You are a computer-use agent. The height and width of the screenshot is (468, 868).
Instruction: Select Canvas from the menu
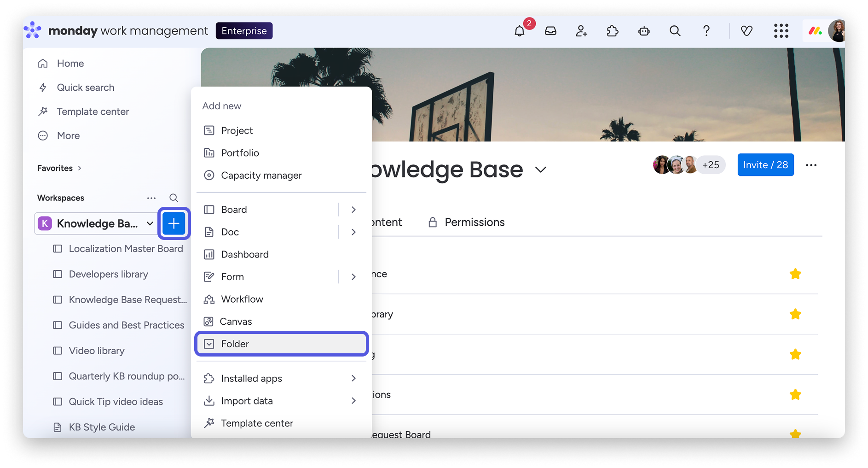(x=281, y=322)
